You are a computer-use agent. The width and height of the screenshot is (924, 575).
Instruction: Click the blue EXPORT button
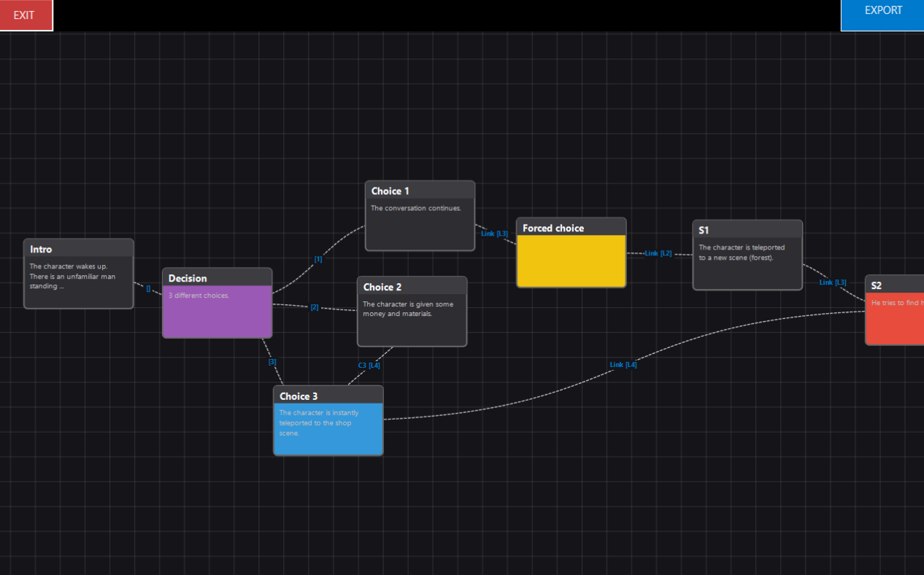point(883,15)
